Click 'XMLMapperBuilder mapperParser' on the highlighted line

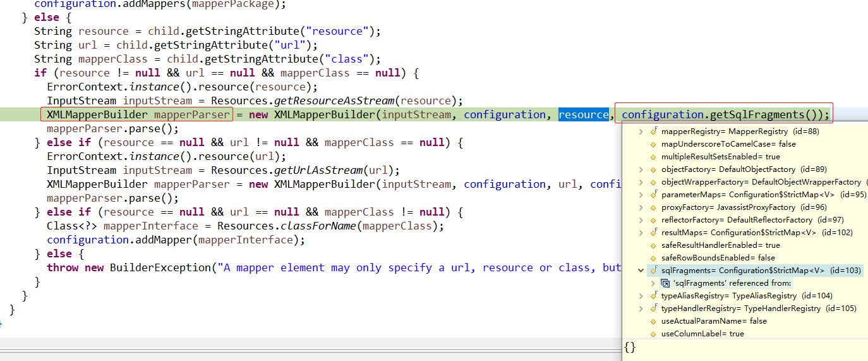click(x=138, y=114)
